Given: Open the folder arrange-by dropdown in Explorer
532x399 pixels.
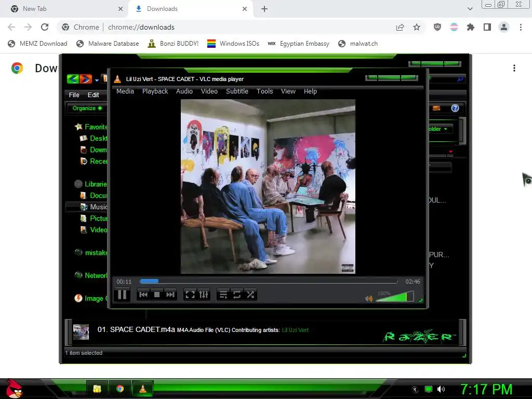Looking at the screenshot, I should tap(440, 129).
